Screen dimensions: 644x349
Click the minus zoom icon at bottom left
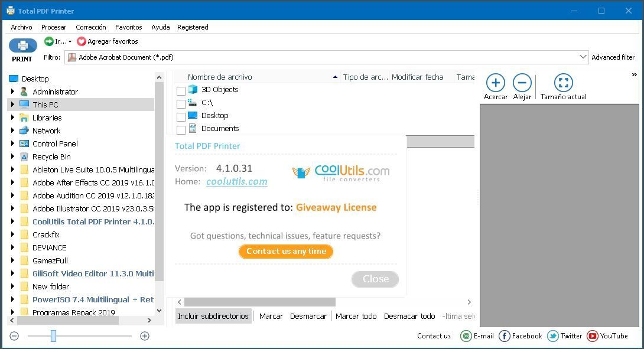tap(14, 336)
